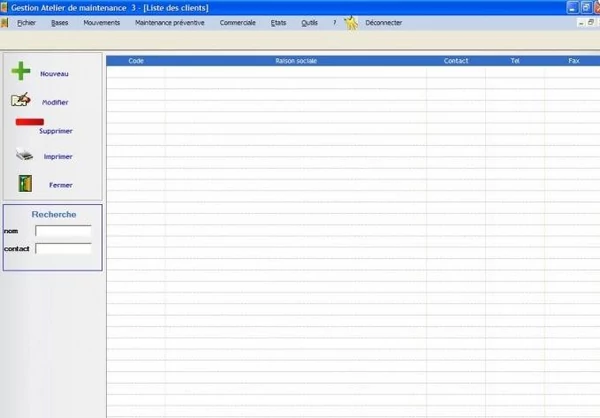Click the Modifier label
Viewport: 600px width, 418px height.
(55, 102)
